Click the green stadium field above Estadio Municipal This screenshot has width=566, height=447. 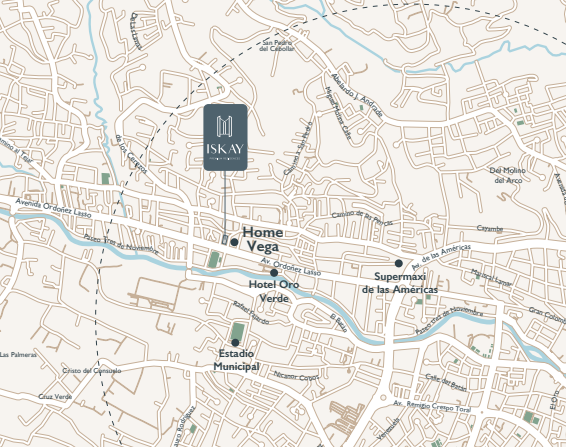[x=238, y=331]
